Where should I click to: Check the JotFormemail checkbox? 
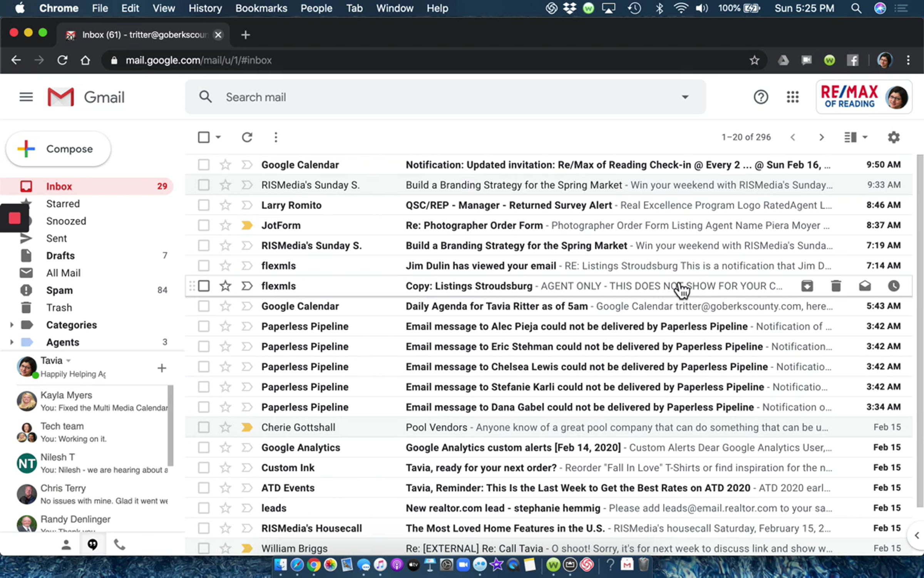204,225
